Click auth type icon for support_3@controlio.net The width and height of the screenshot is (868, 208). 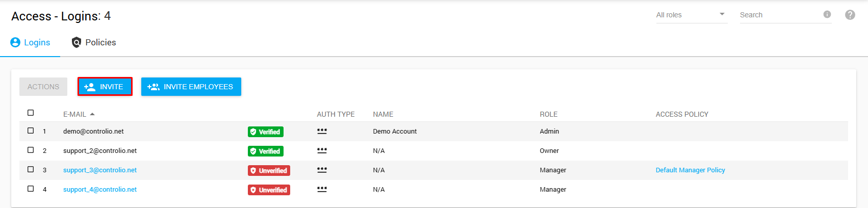coord(322,170)
